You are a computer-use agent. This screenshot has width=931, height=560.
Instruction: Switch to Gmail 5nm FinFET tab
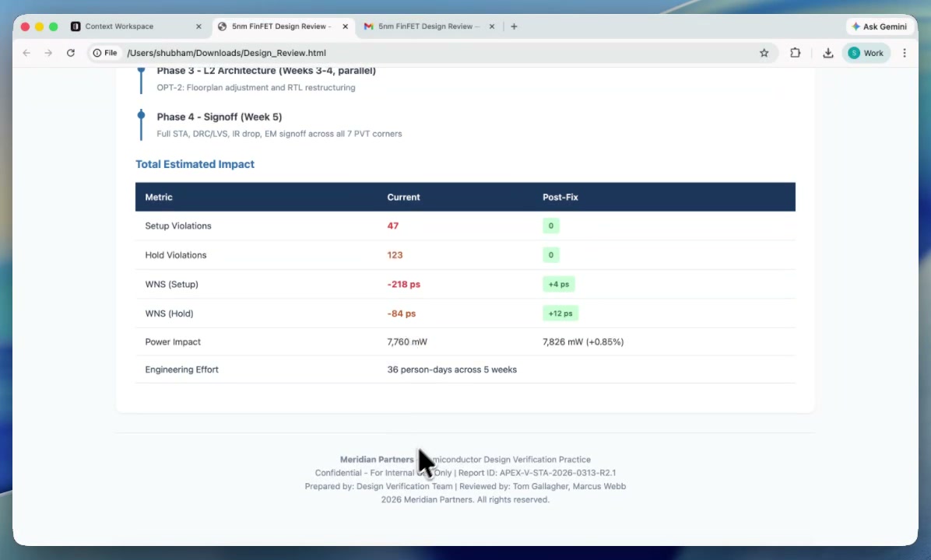coord(425,26)
